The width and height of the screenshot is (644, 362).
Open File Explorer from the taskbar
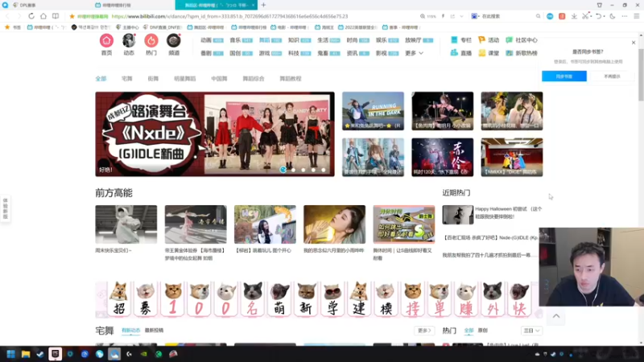pyautogui.click(x=26, y=354)
